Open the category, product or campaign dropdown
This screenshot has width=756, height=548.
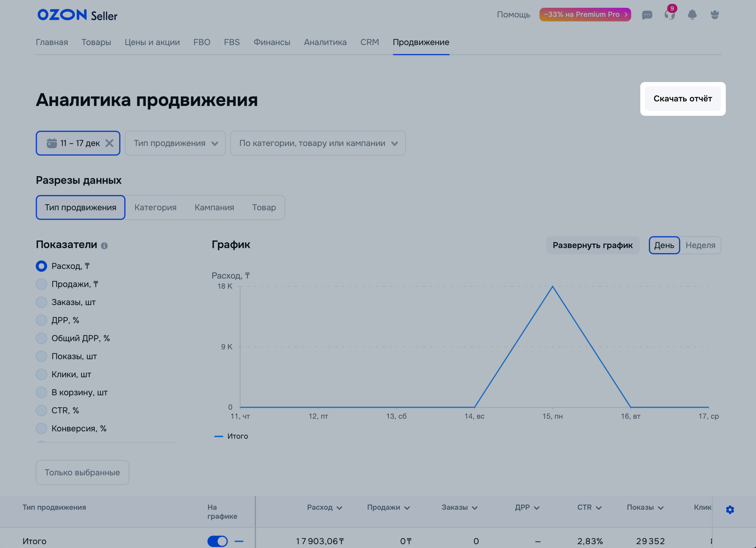click(318, 143)
